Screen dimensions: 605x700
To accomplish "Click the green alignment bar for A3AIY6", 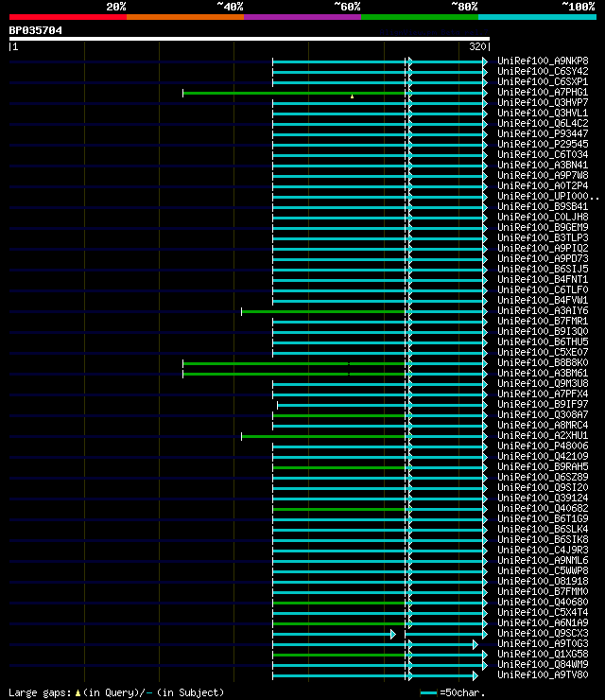I will tap(324, 311).
